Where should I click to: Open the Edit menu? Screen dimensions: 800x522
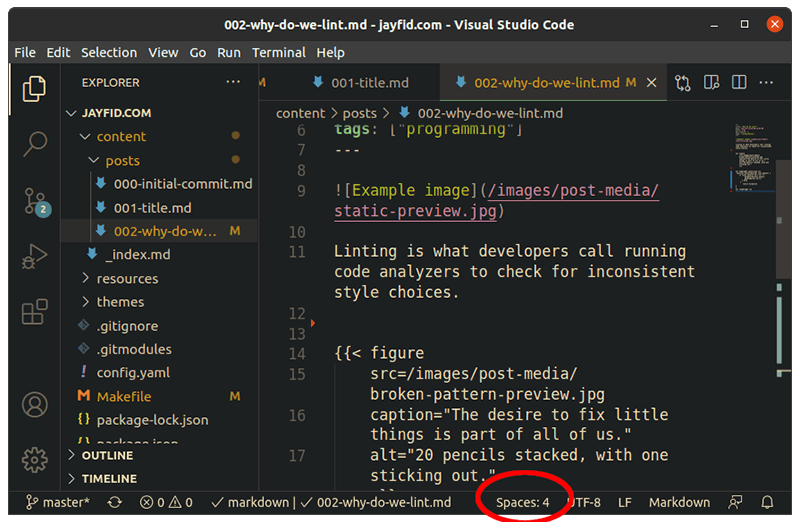tap(58, 53)
